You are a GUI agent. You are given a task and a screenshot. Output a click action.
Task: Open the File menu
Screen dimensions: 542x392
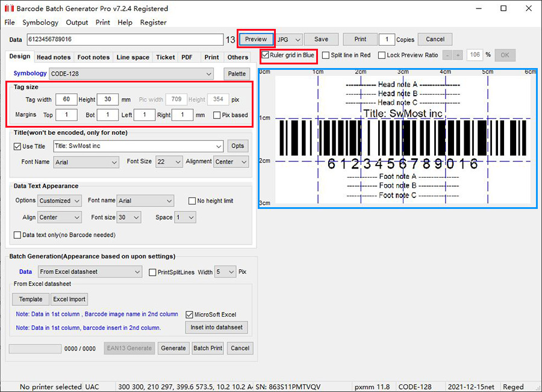[x=10, y=22]
